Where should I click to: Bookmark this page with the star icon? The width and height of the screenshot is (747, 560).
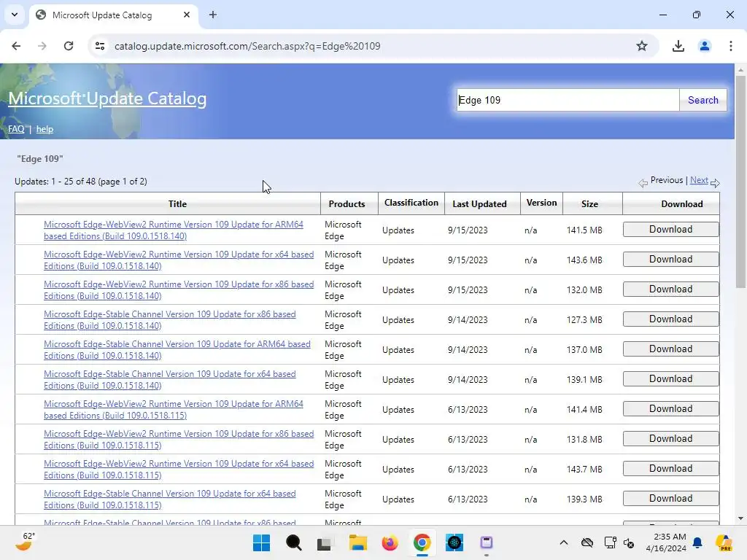(642, 46)
